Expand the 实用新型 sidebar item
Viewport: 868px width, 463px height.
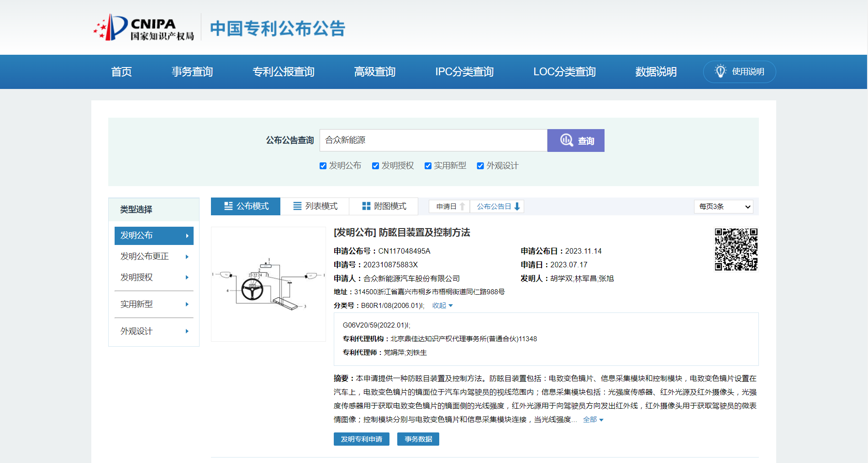[154, 304]
